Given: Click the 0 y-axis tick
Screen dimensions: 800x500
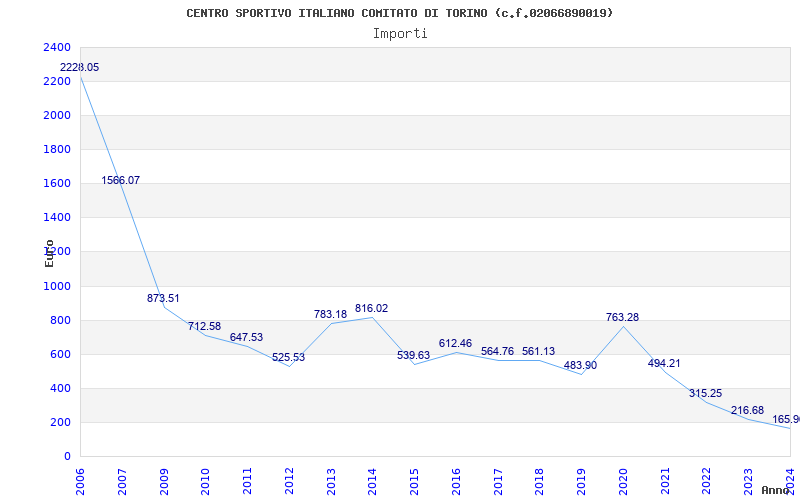Looking at the screenshot, I should click(x=67, y=457).
